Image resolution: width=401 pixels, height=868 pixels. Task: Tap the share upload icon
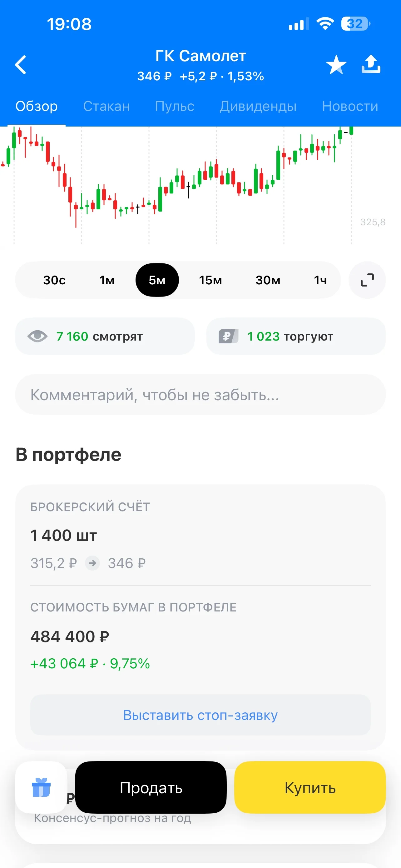(371, 64)
